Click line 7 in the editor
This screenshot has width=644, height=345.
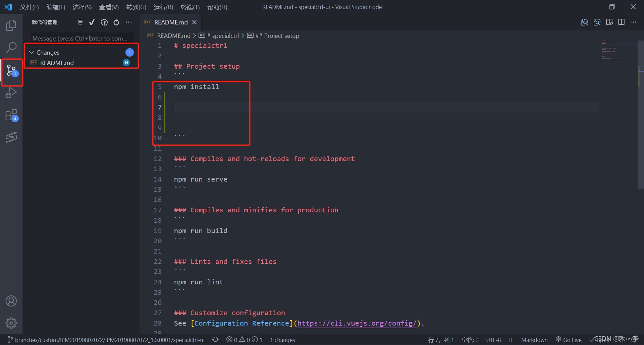(386, 107)
